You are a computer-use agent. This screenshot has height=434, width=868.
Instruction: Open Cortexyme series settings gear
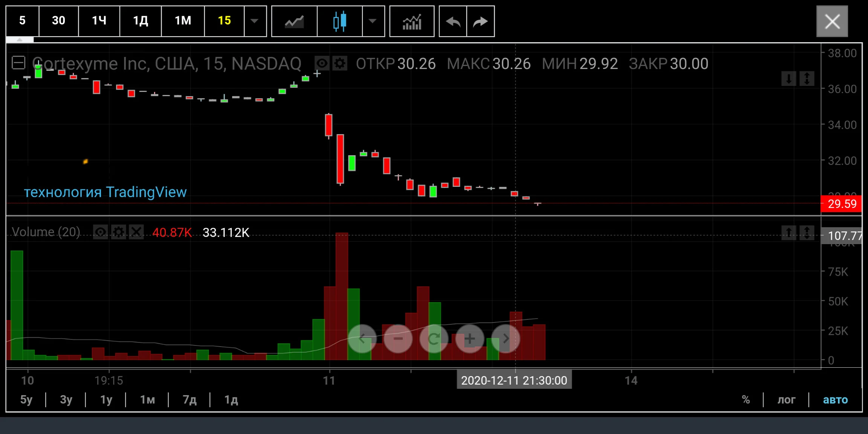tap(340, 63)
